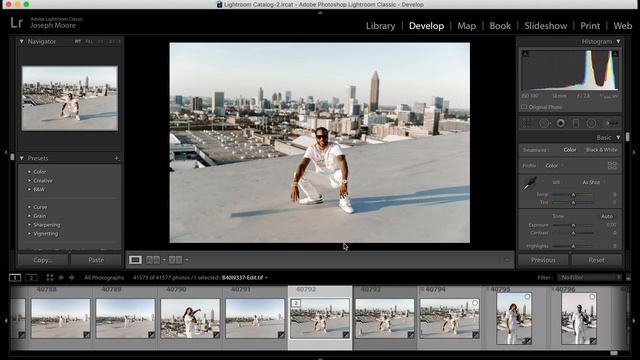The image size is (640, 360).
Task: Open filename B40I9337-Edit.tif source dropdown
Action: (x=245, y=278)
